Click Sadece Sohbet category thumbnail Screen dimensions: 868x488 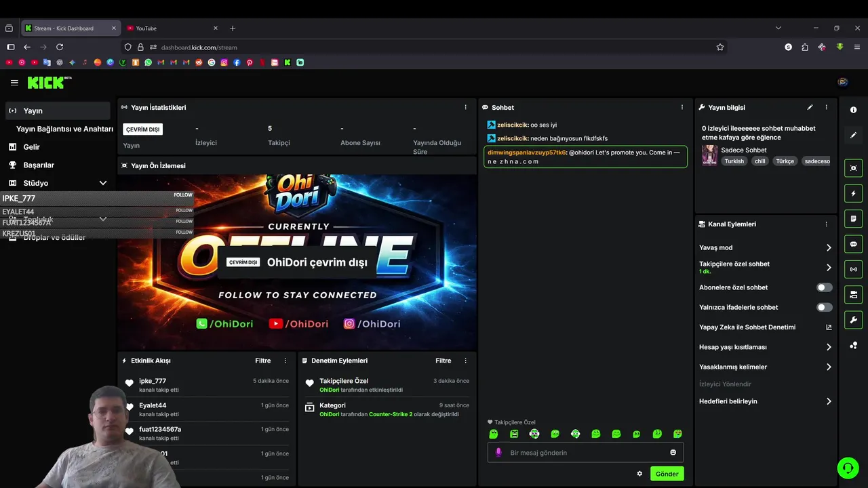(709, 155)
